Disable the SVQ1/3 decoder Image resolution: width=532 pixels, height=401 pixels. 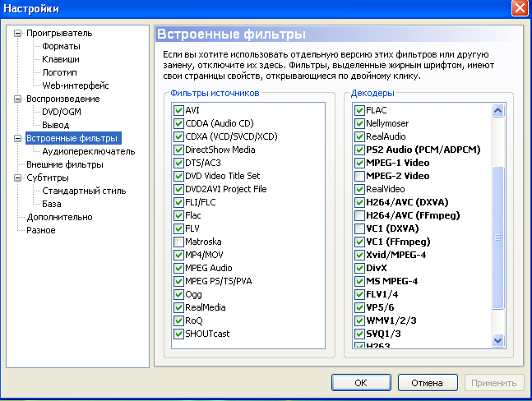tap(359, 334)
